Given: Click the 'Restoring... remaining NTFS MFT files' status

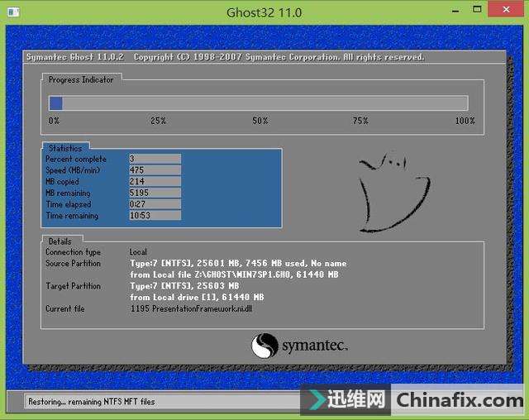Looking at the screenshot, I should pos(92,402).
